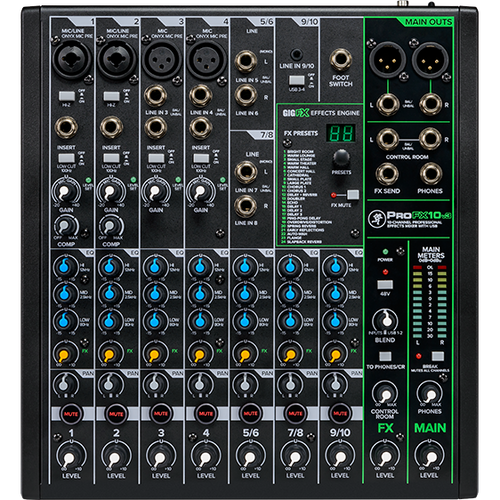The height and width of the screenshot is (500, 500).
Task: Click the FX master LEVEL knob
Action: [x=385, y=456]
